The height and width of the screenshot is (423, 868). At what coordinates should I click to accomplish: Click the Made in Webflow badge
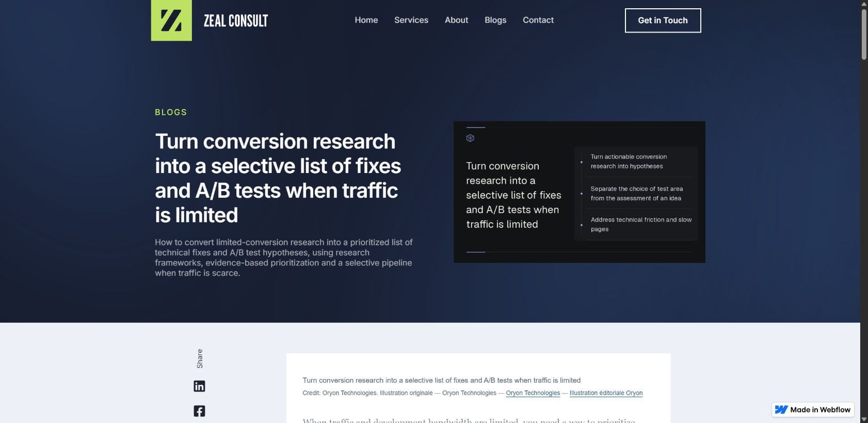click(x=813, y=410)
